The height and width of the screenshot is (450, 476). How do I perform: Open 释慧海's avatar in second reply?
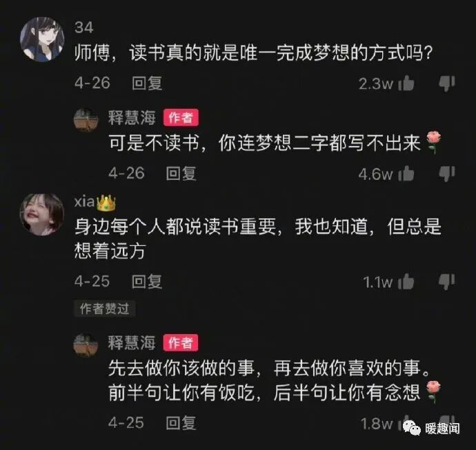(86, 345)
